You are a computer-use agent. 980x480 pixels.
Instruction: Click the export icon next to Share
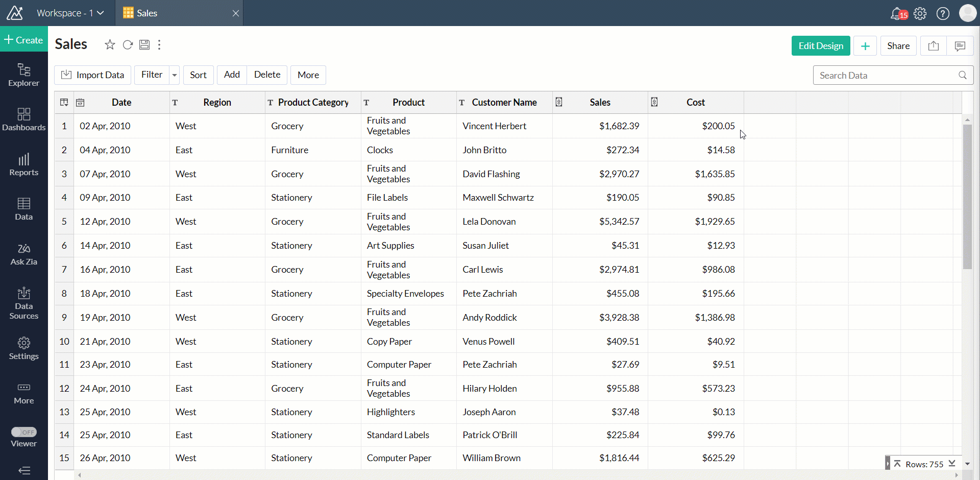[934, 46]
